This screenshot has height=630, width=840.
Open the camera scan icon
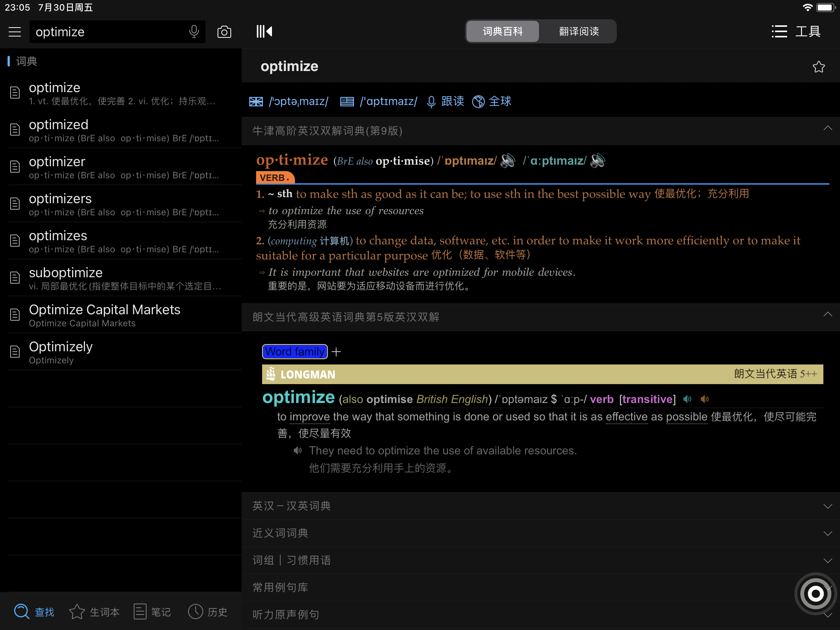tap(224, 32)
